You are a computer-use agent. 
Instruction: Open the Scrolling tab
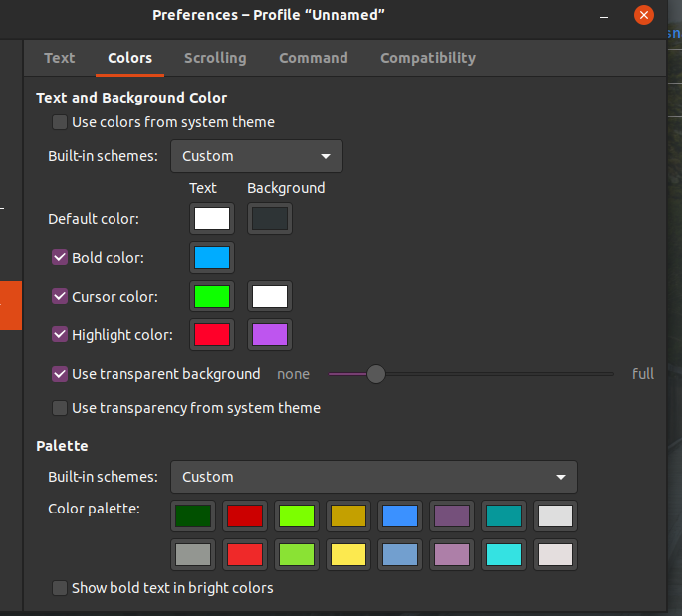point(215,58)
